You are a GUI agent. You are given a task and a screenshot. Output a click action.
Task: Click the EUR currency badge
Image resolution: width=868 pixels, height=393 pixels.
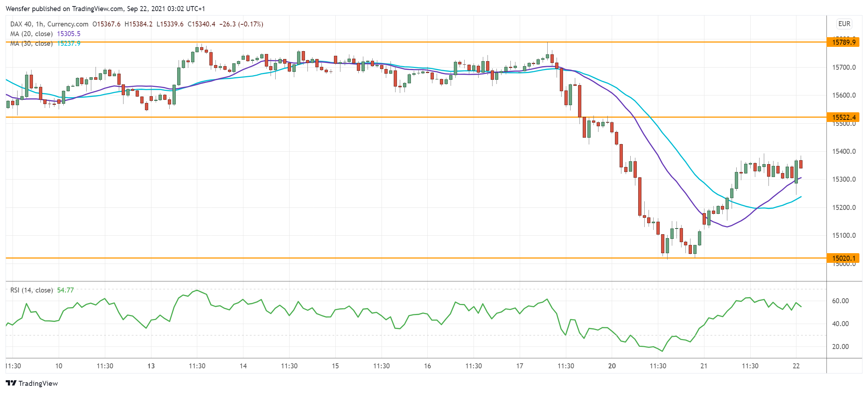click(x=844, y=24)
